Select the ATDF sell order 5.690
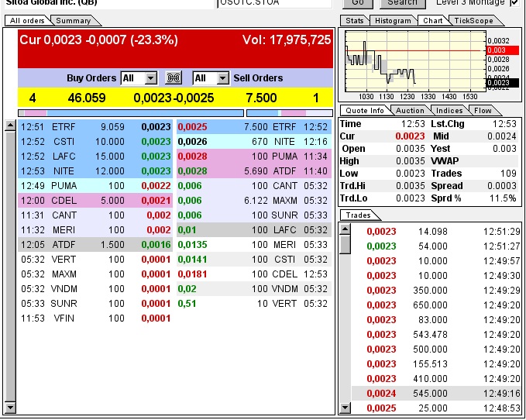Viewport: 526px width, 420px height. [254, 171]
